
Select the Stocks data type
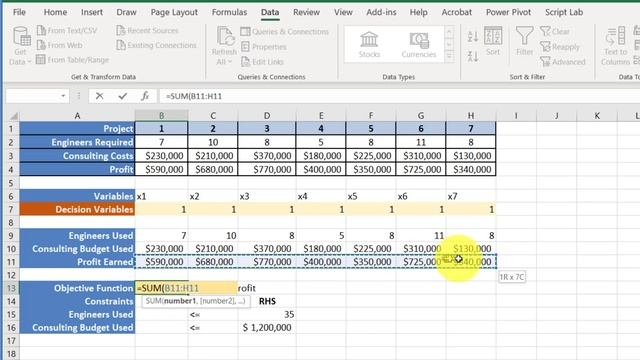click(369, 44)
